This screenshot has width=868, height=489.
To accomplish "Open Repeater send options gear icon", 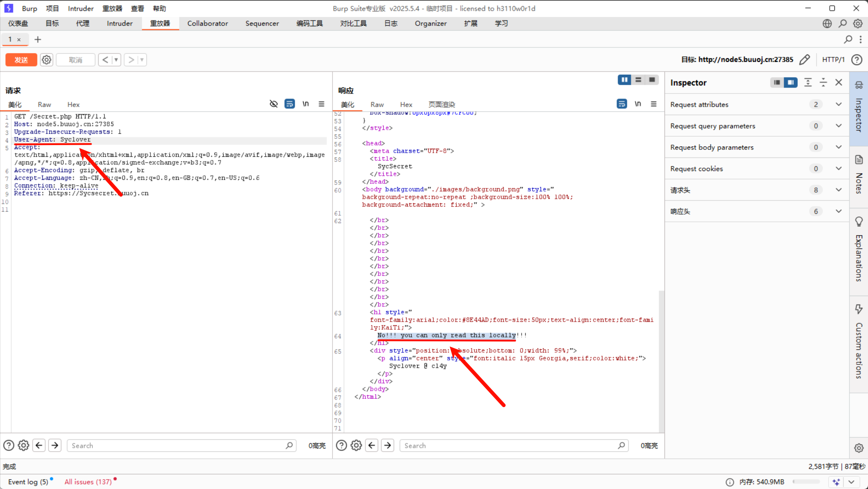I will coord(46,60).
